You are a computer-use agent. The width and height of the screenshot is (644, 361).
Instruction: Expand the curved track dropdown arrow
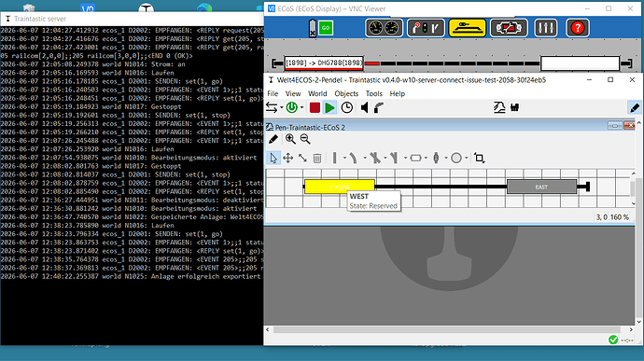pos(365,158)
